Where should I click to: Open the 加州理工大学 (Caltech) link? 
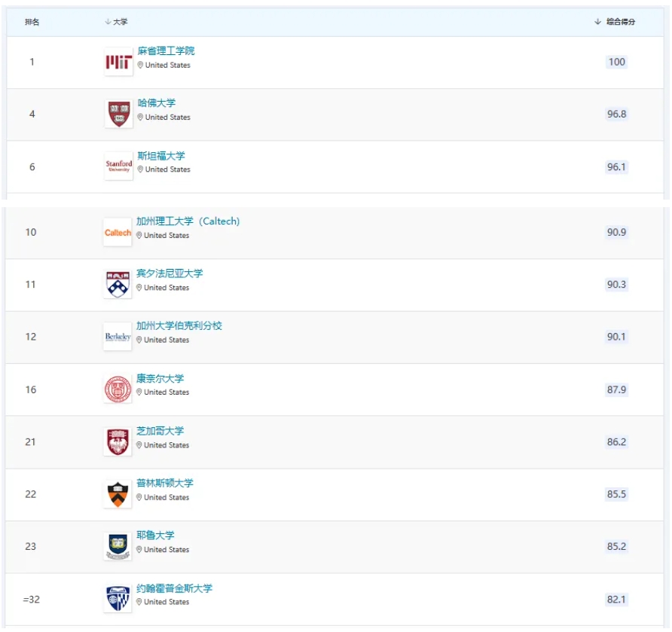[188, 221]
